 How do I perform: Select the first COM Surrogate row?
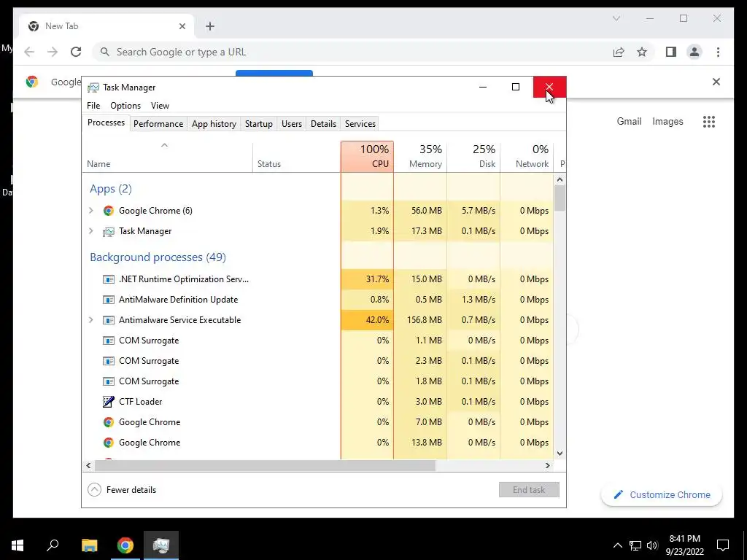pyautogui.click(x=318, y=341)
